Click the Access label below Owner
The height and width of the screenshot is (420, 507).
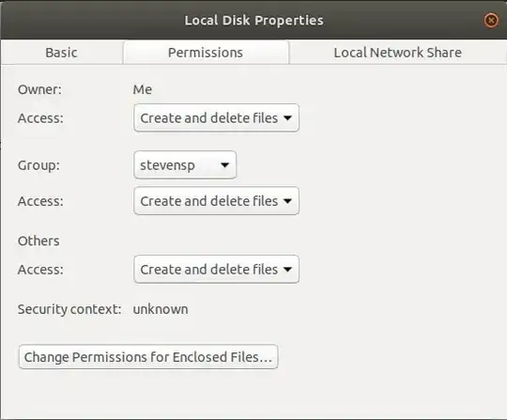point(40,118)
